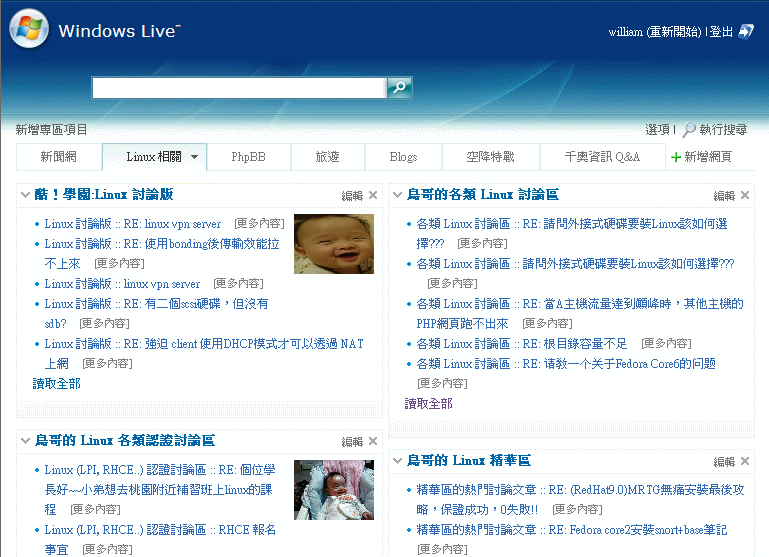
Task: Click 更多內容 after PHP網頁跑不出來
Action: 547,324
